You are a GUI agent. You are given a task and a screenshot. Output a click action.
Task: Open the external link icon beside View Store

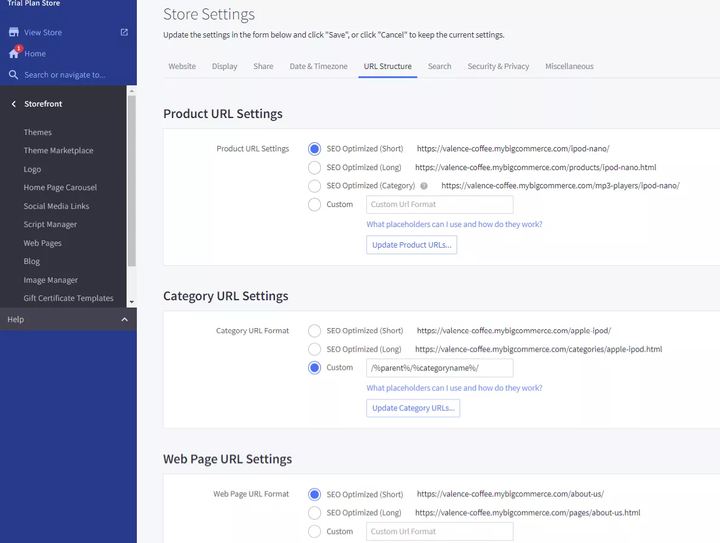124,32
